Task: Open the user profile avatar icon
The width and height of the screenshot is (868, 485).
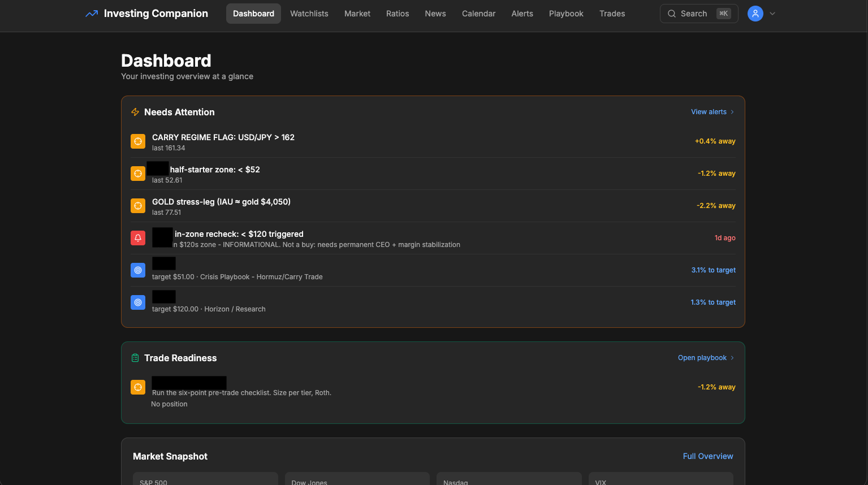Action: (755, 14)
